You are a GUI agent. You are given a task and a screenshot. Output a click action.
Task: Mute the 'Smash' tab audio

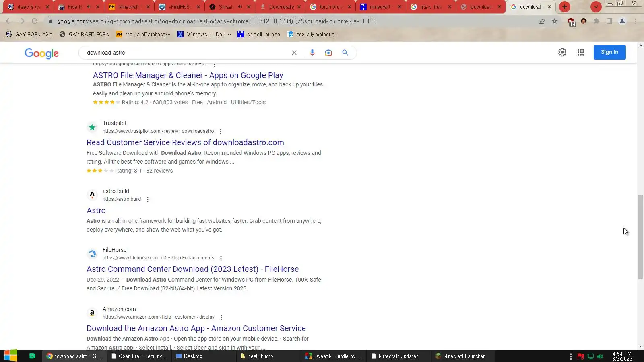(x=240, y=7)
